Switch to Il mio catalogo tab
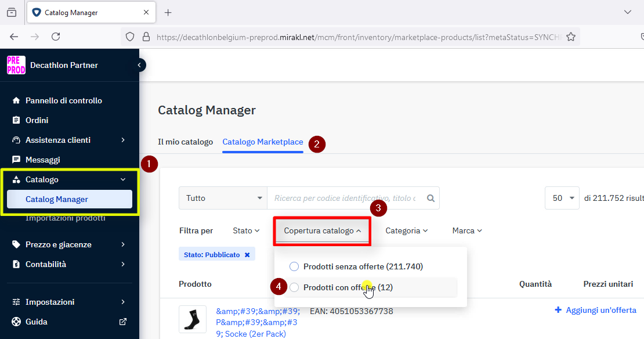The width and height of the screenshot is (644, 339). click(x=185, y=142)
